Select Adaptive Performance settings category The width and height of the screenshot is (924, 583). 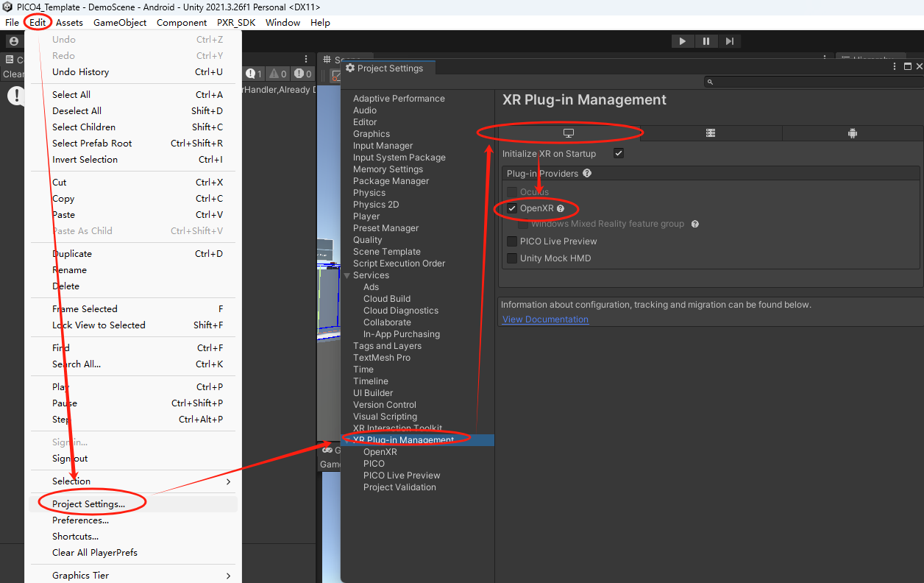[x=399, y=99]
